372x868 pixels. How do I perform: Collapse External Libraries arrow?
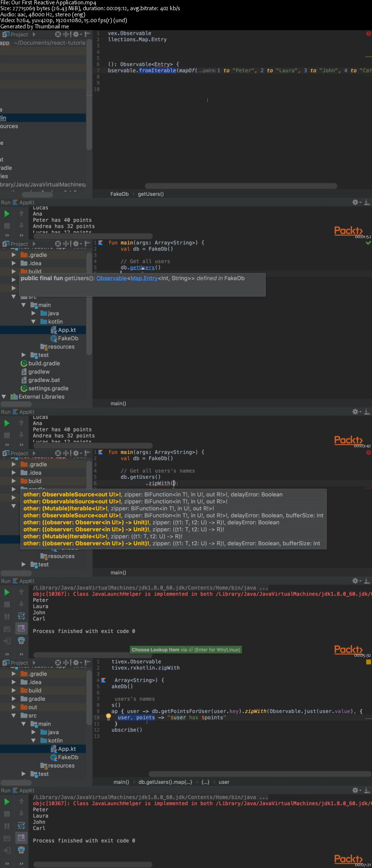[x=4, y=397]
